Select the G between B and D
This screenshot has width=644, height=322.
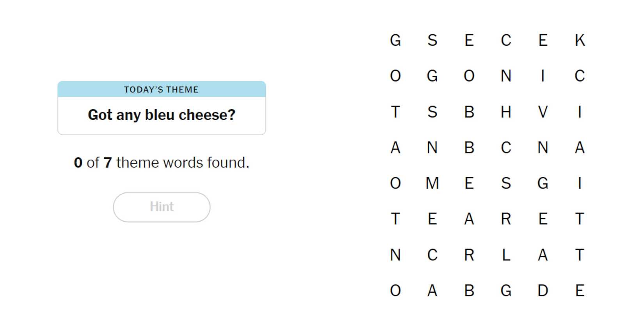coord(506,291)
